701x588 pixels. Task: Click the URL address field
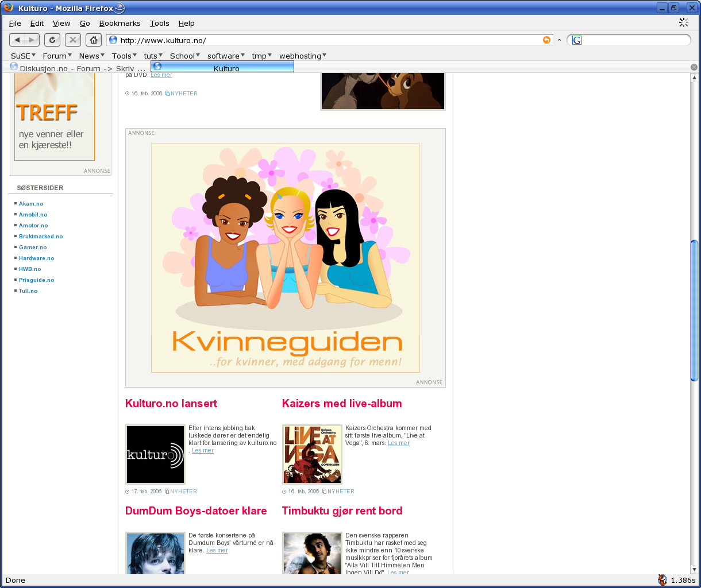[x=330, y=40]
